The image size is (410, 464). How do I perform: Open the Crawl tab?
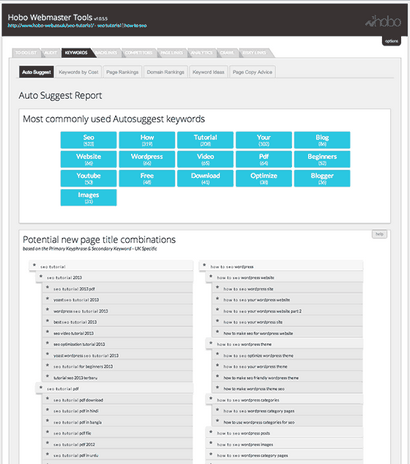(x=227, y=53)
